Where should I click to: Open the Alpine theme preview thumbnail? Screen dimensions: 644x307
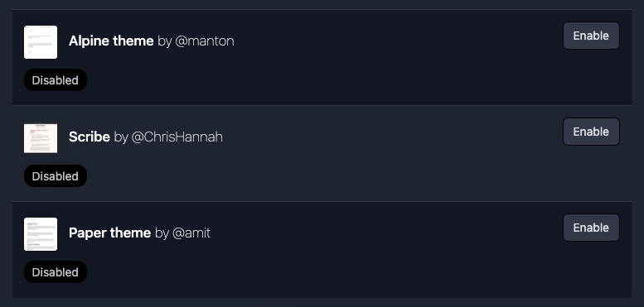pyautogui.click(x=41, y=42)
